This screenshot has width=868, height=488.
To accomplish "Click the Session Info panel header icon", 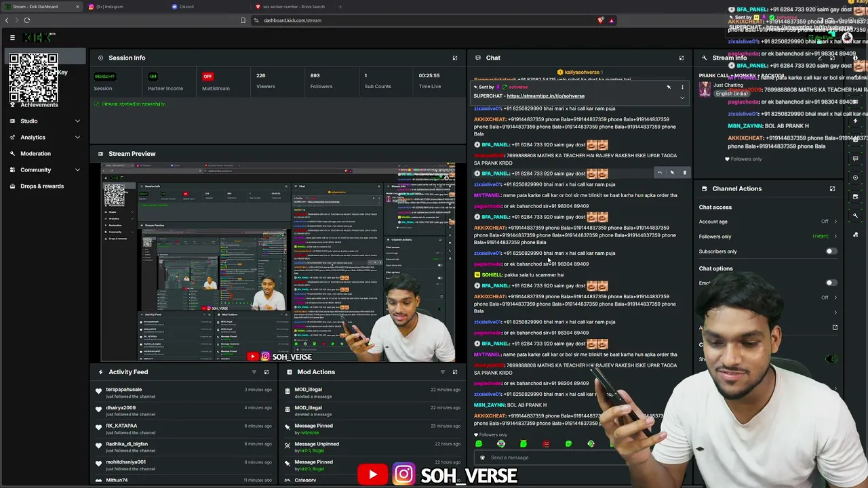I will (x=100, y=58).
